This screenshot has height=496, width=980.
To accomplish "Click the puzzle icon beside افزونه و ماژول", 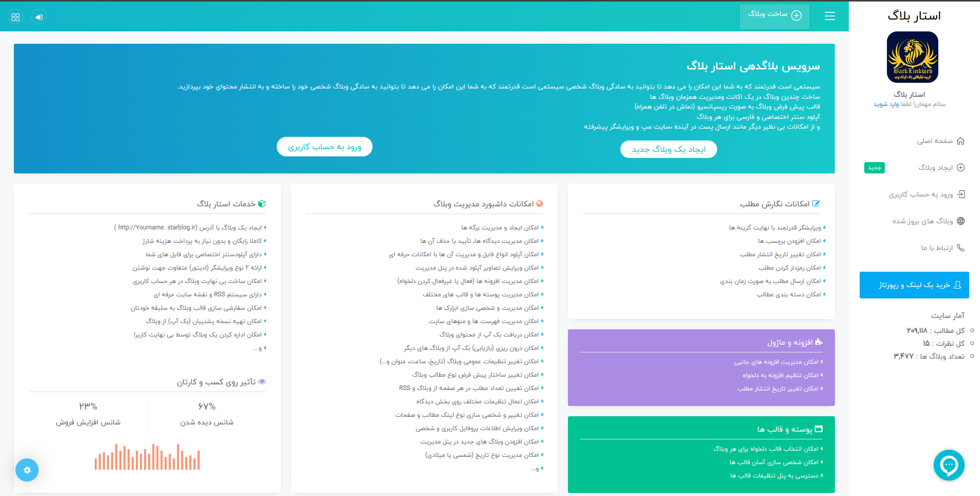I will 818,342.
